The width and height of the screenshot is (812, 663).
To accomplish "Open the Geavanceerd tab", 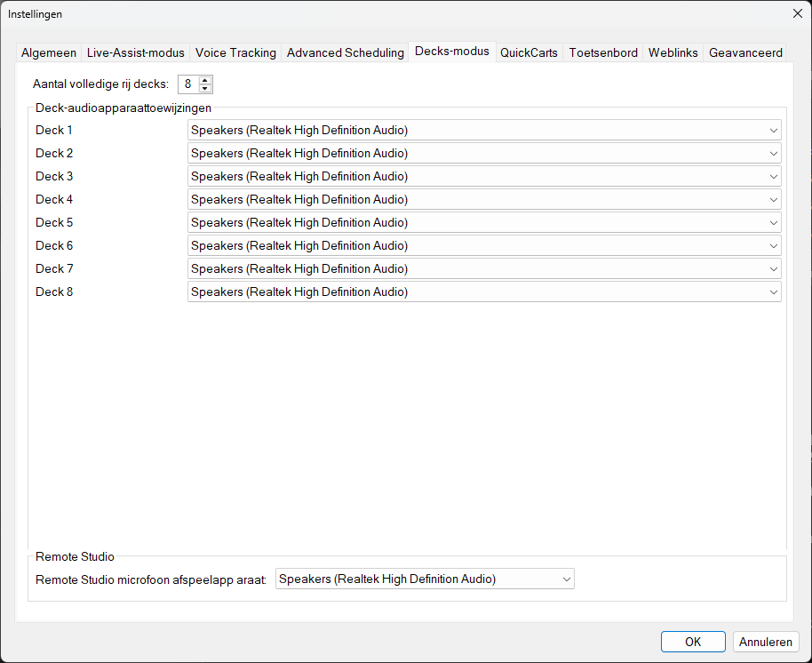I will [x=745, y=52].
